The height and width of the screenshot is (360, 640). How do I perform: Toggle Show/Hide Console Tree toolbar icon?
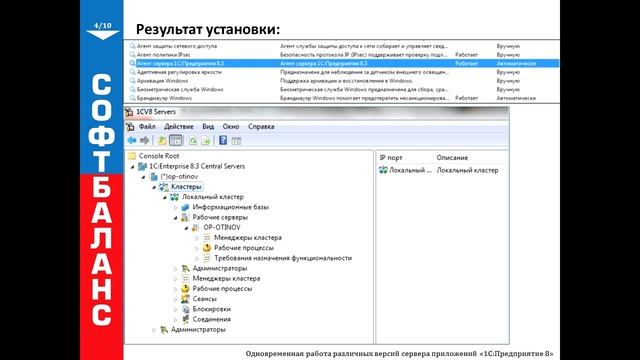(176, 141)
